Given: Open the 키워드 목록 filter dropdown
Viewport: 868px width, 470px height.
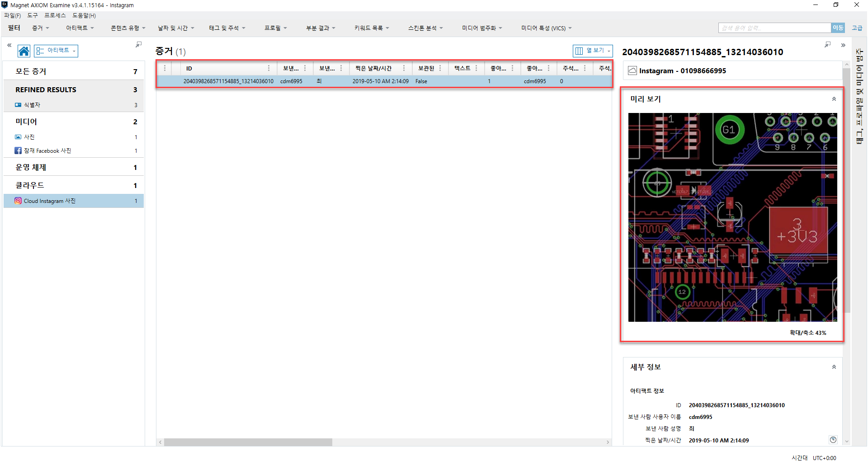Looking at the screenshot, I should coord(372,28).
